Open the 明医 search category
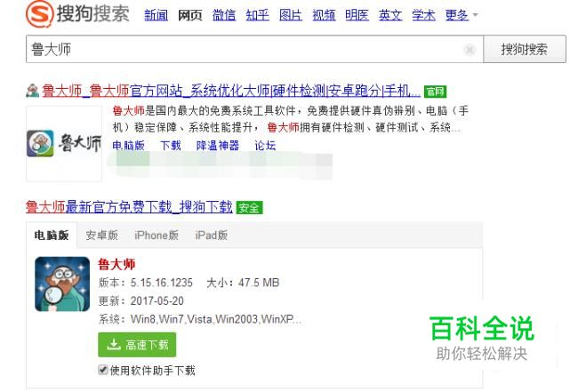This screenshot has height=392, width=578. tap(357, 15)
